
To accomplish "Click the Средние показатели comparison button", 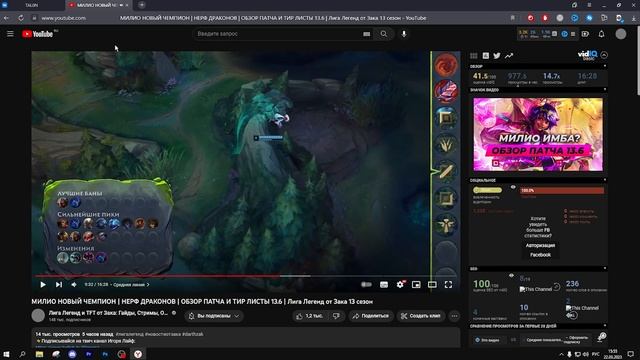I will pyautogui.click(x=543, y=340).
